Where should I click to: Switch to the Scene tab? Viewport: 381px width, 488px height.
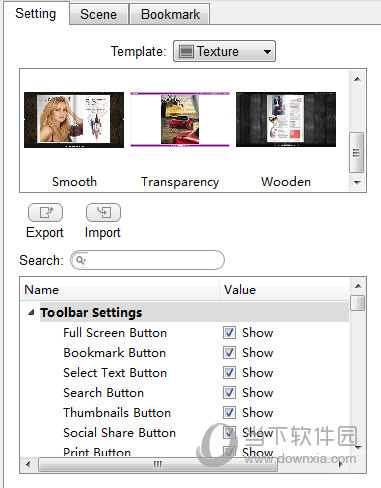(x=99, y=14)
